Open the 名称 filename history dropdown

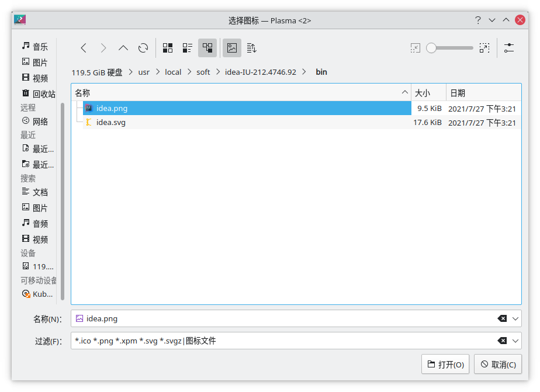(515, 319)
